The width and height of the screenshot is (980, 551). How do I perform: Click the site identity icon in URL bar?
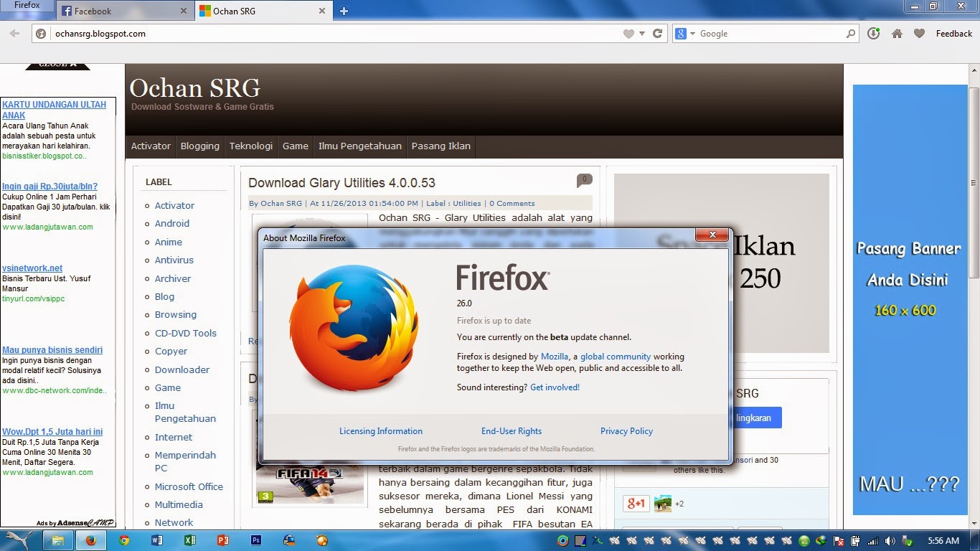tap(41, 34)
